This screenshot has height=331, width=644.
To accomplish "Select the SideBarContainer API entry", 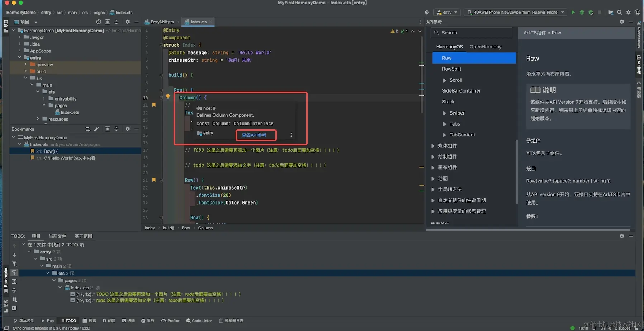I will pos(461,91).
